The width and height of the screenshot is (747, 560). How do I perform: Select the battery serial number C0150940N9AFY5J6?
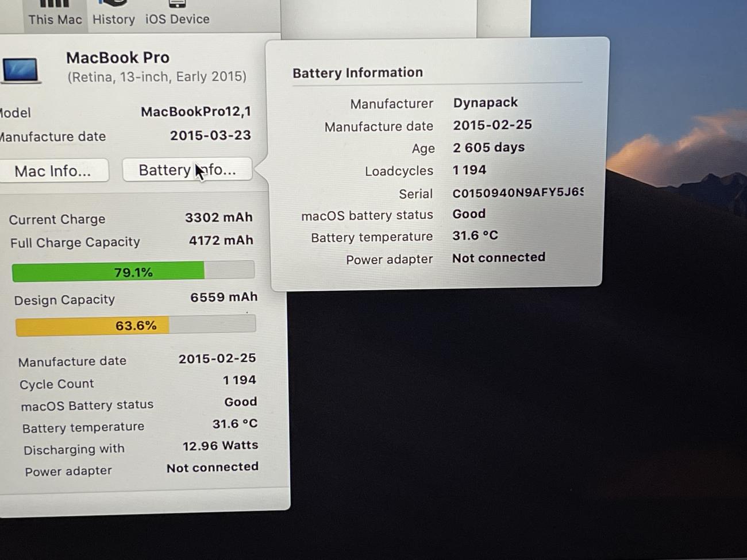pos(518,192)
